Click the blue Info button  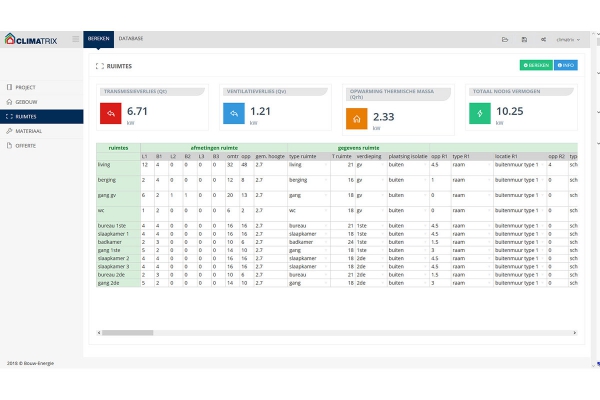point(566,65)
